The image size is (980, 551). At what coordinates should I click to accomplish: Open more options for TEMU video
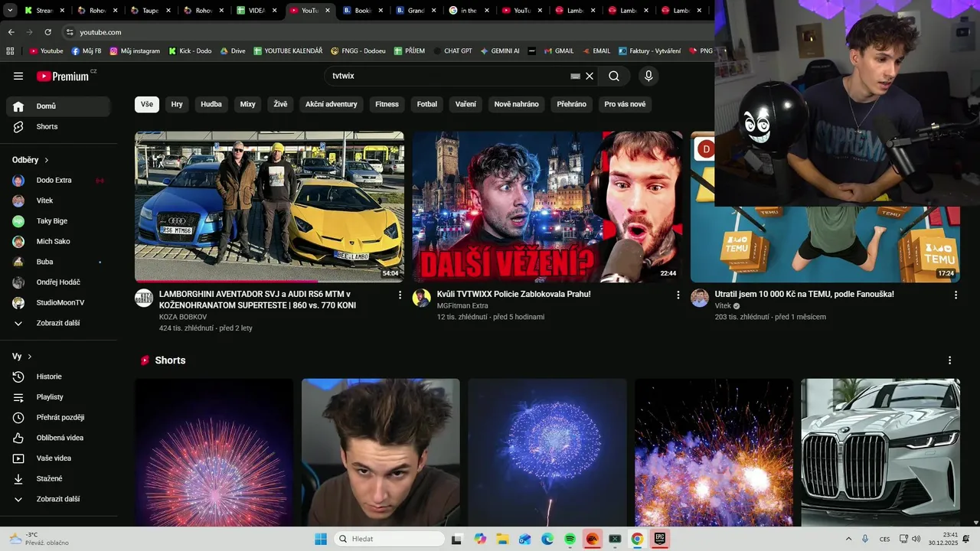coord(955,295)
